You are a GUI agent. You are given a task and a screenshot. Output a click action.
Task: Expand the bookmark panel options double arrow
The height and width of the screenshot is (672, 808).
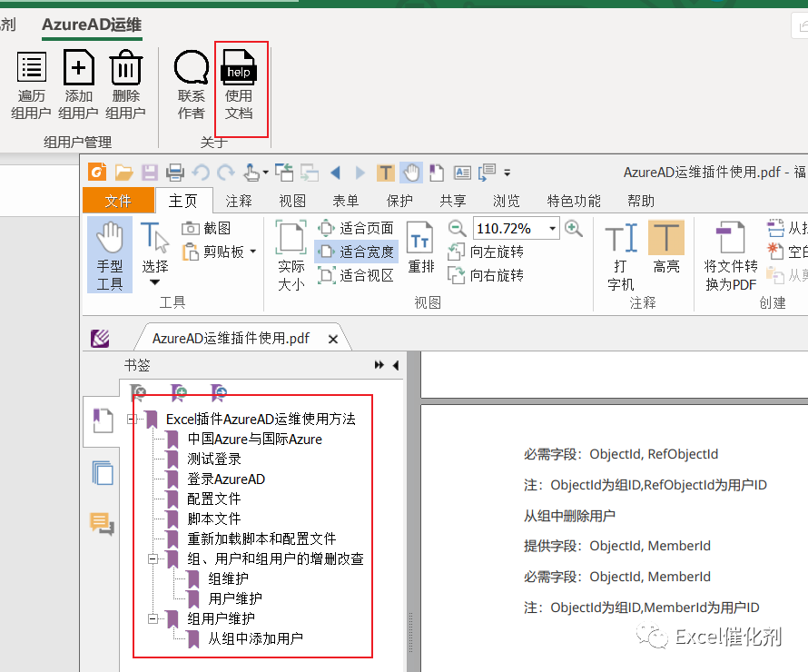[x=379, y=365]
